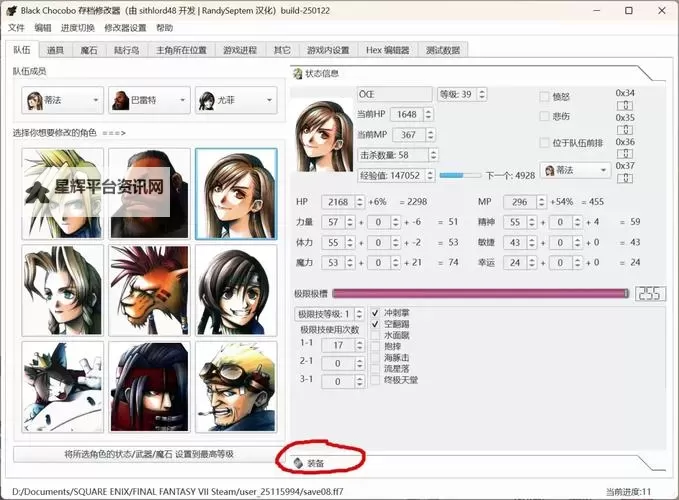Viewport: 679px width, 500px height.
Task: Click Tifa's large portrait in the status panel
Action: tap(324, 136)
